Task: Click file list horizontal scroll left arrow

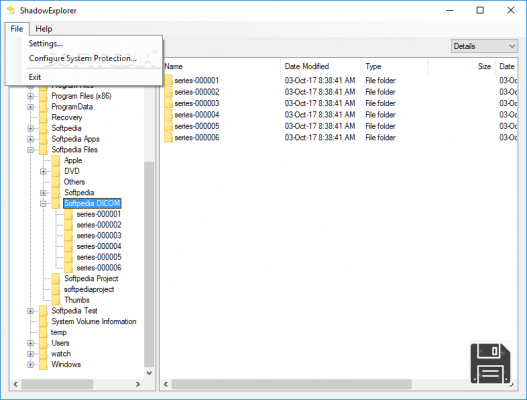Action: (x=166, y=384)
